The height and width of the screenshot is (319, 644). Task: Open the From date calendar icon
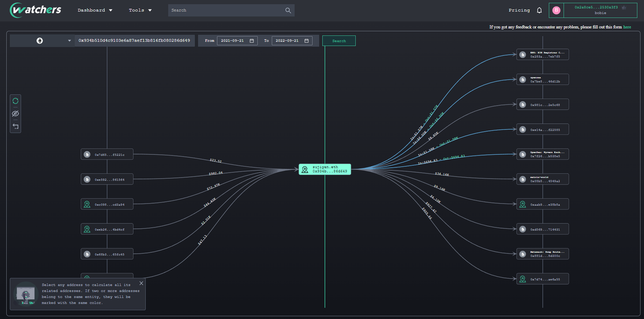[x=252, y=41]
